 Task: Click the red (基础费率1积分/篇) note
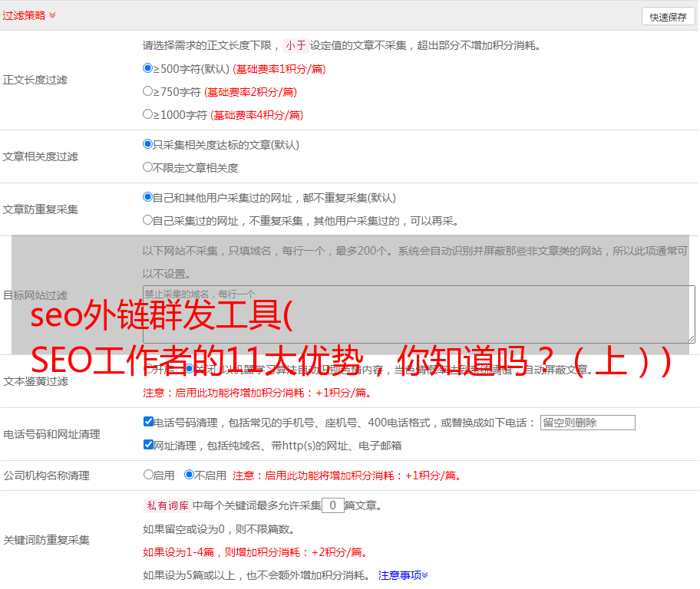click(x=279, y=69)
